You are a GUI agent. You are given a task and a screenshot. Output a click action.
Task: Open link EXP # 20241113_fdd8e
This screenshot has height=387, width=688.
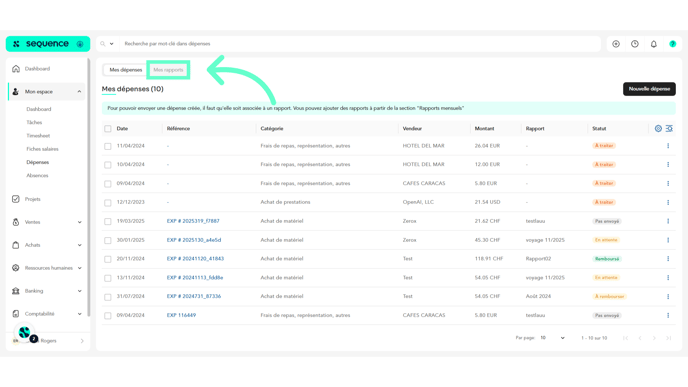point(195,278)
